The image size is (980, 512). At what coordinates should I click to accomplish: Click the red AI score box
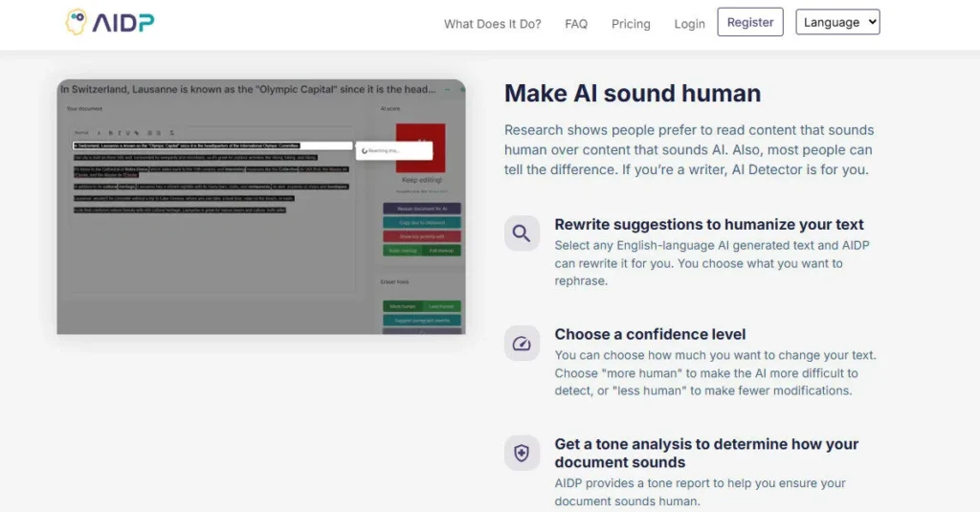(x=420, y=147)
